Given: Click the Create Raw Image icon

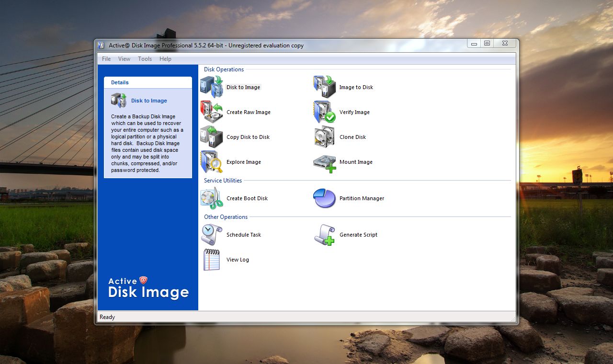Looking at the screenshot, I should [212, 112].
